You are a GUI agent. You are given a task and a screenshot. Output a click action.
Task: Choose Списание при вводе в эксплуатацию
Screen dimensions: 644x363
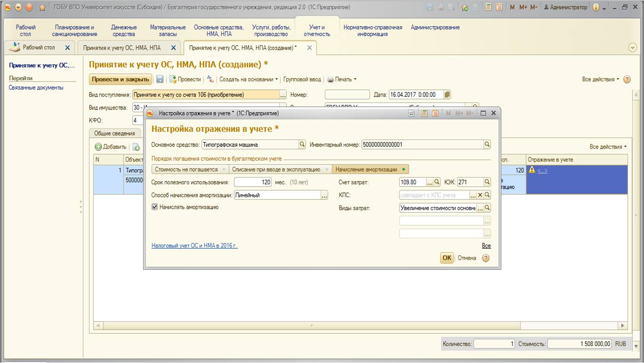coord(281,169)
